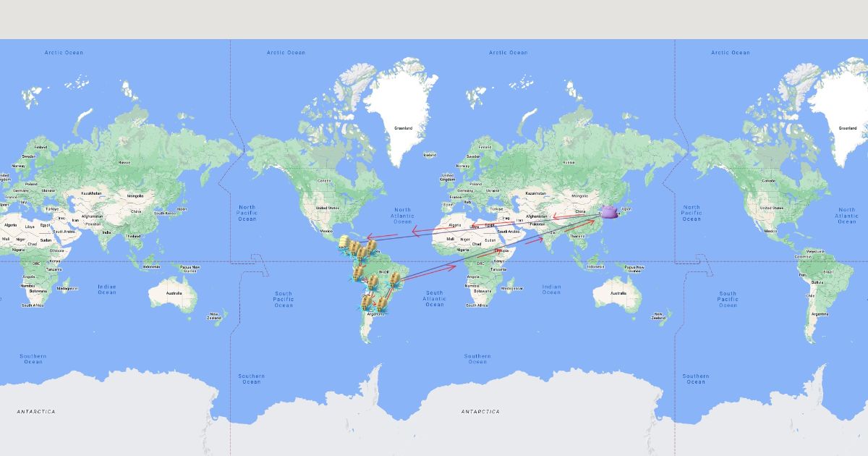Viewport: 868px width, 456px height.
Task: Click the large red arrowhead in North Atlantic
Action: 417,232
